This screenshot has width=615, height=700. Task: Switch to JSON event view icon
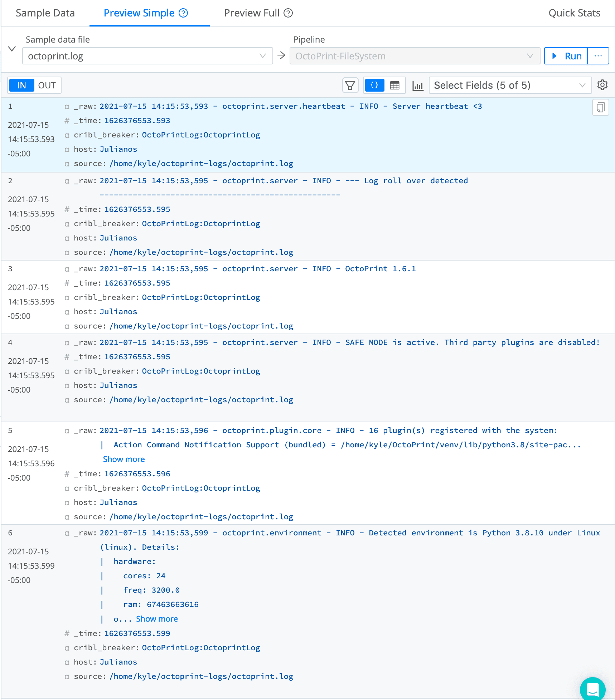[x=374, y=86]
